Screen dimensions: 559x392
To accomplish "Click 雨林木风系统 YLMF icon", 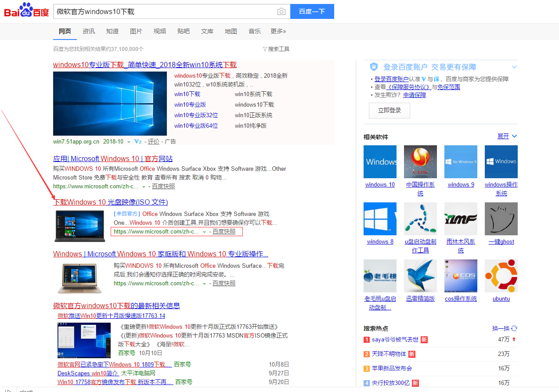I will [x=461, y=219].
